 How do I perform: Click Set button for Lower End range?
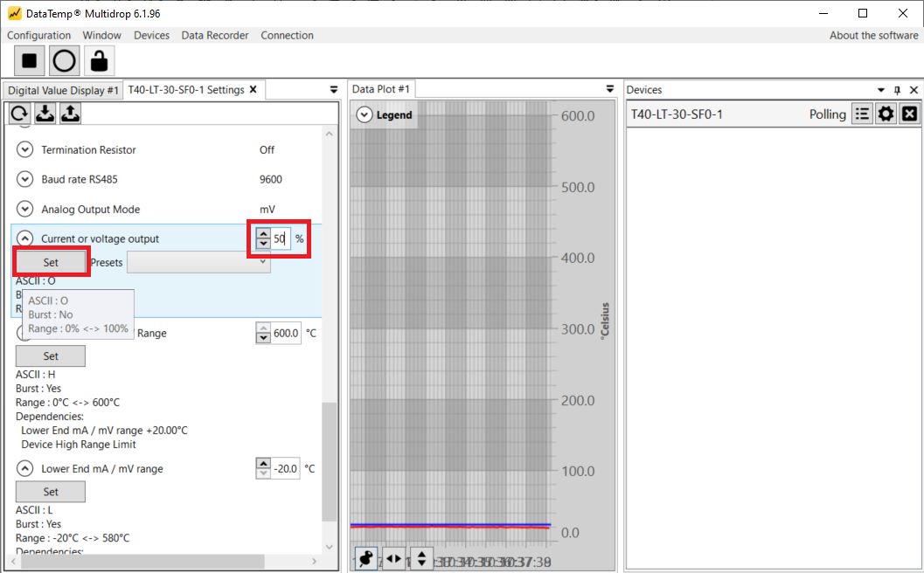pos(51,492)
